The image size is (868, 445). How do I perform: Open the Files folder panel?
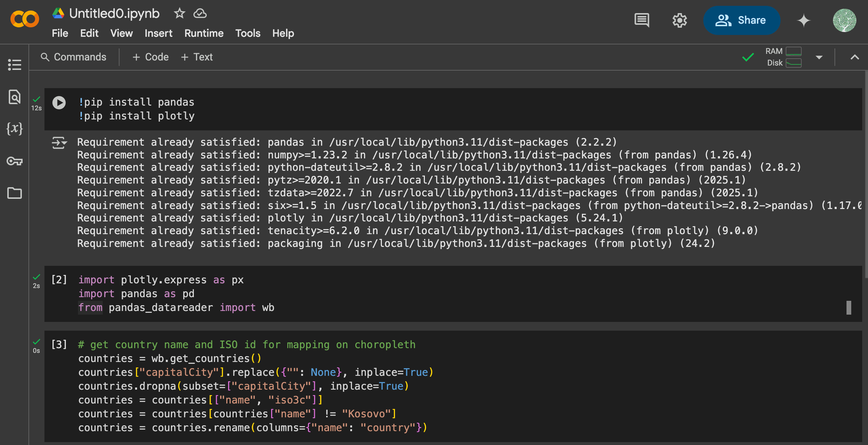(x=15, y=193)
